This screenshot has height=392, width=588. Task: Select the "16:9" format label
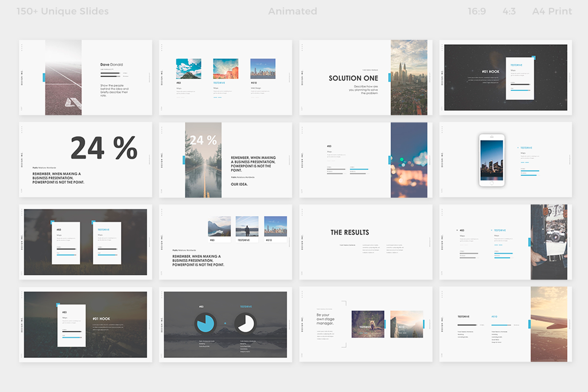point(477,11)
